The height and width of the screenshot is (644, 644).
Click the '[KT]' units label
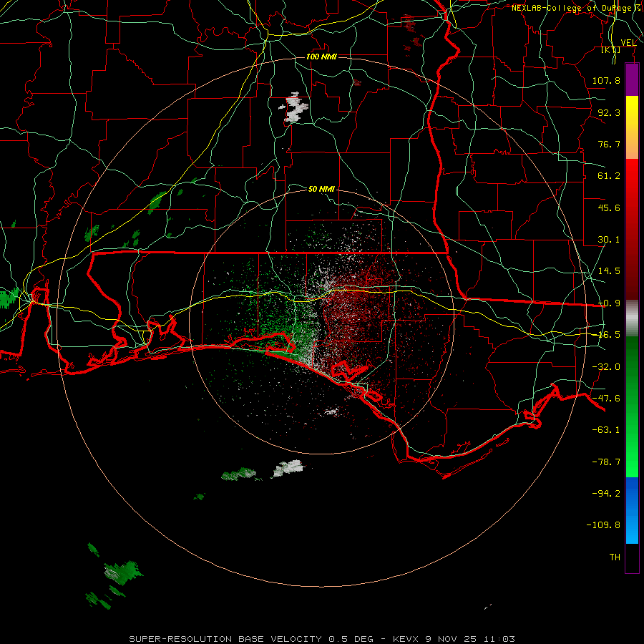click(611, 49)
